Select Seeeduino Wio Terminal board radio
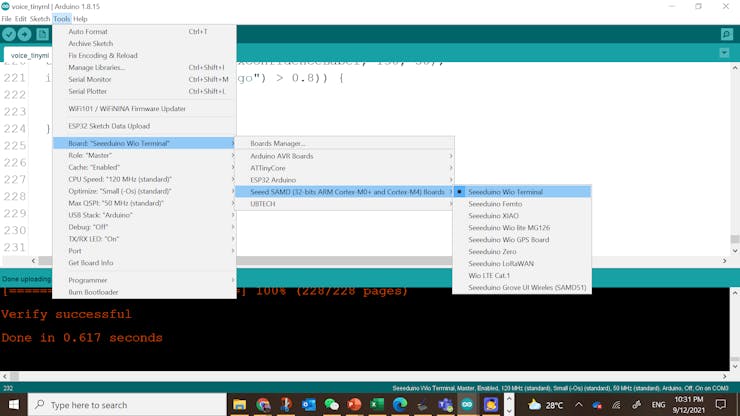Screen dimensions: 740x416 point(522,192)
